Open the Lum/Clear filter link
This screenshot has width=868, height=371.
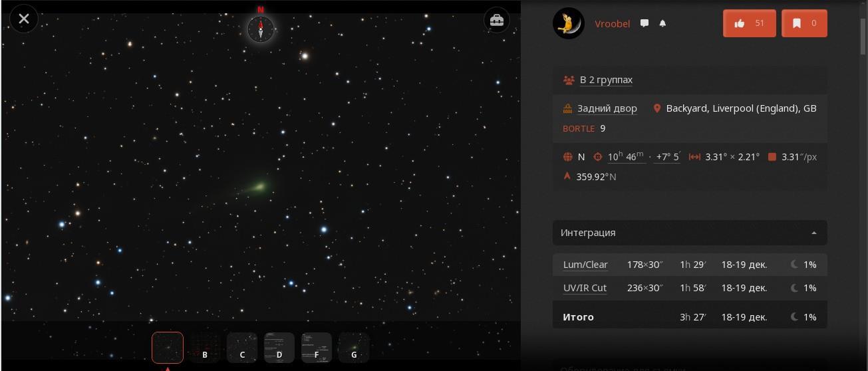point(585,265)
